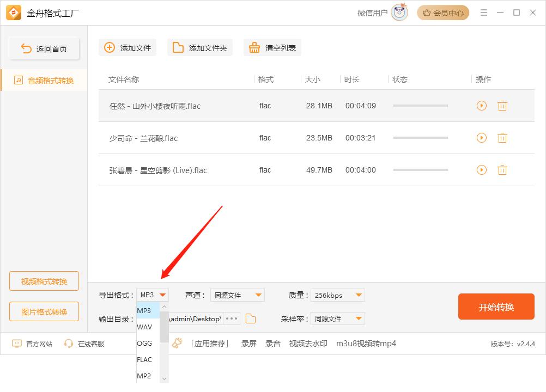Switch to the 音频格式转换 sidebar tab
546x392 pixels.
point(44,79)
